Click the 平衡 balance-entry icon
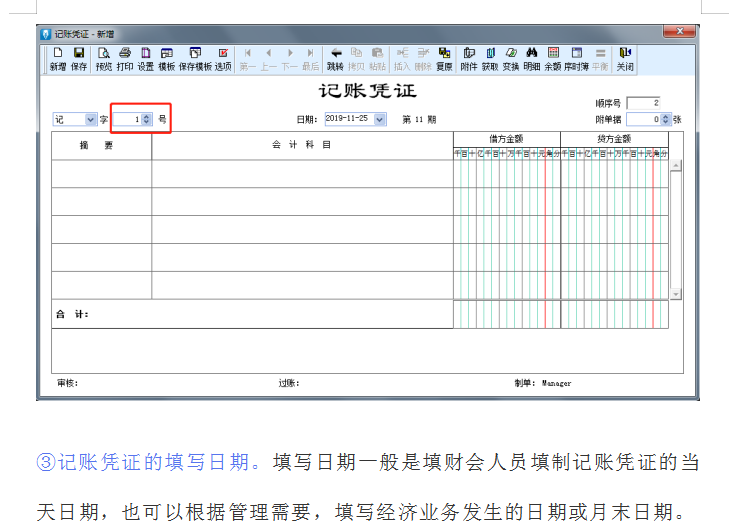729x532 pixels. click(x=600, y=59)
